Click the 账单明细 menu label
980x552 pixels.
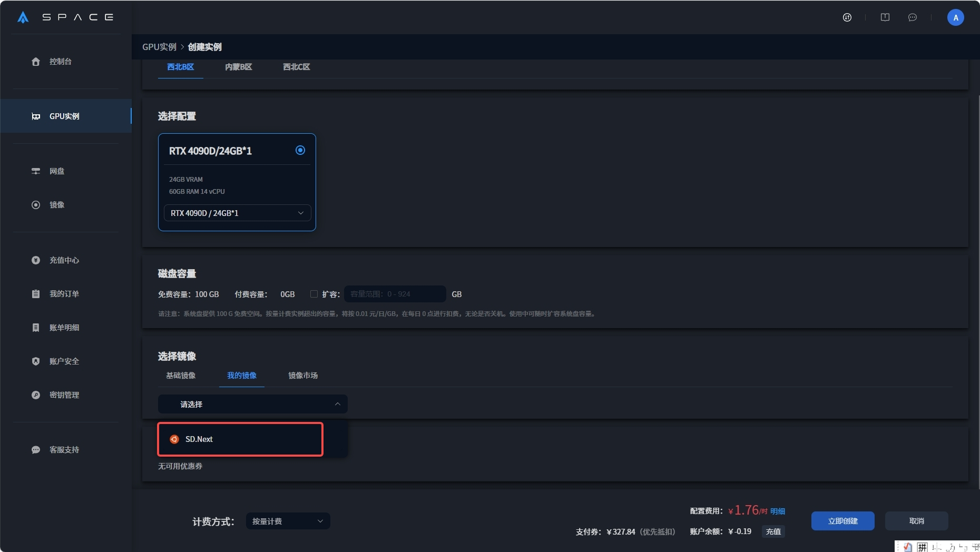point(64,328)
